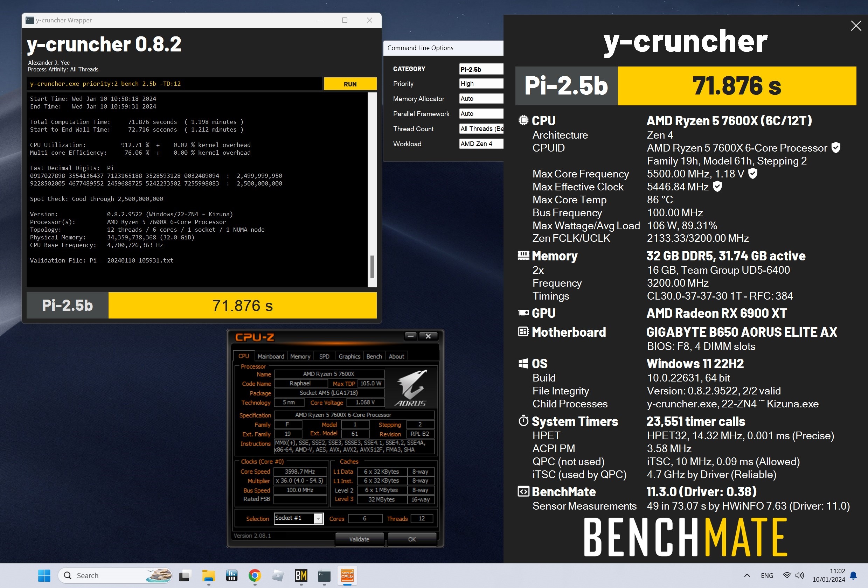Open the Thread Count dropdown
This screenshot has width=868, height=588.
pos(481,129)
